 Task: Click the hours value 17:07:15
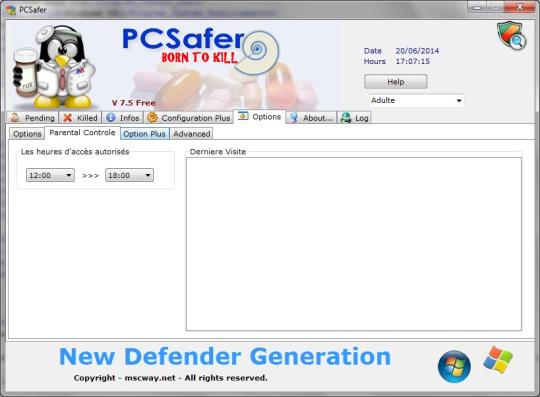click(x=413, y=61)
